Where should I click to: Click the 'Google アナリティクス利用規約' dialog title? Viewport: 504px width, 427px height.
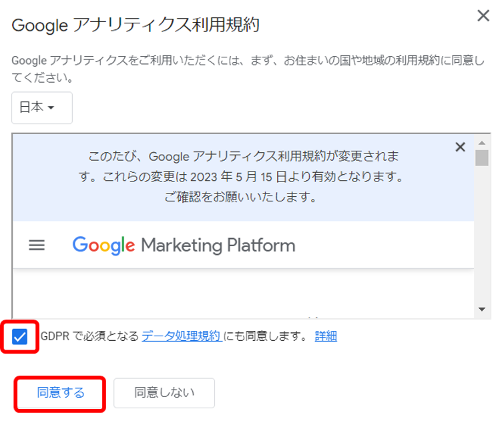tap(136, 25)
